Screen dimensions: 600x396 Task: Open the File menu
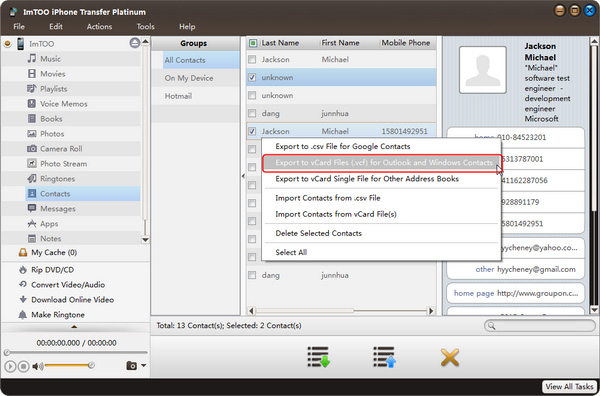tap(19, 26)
